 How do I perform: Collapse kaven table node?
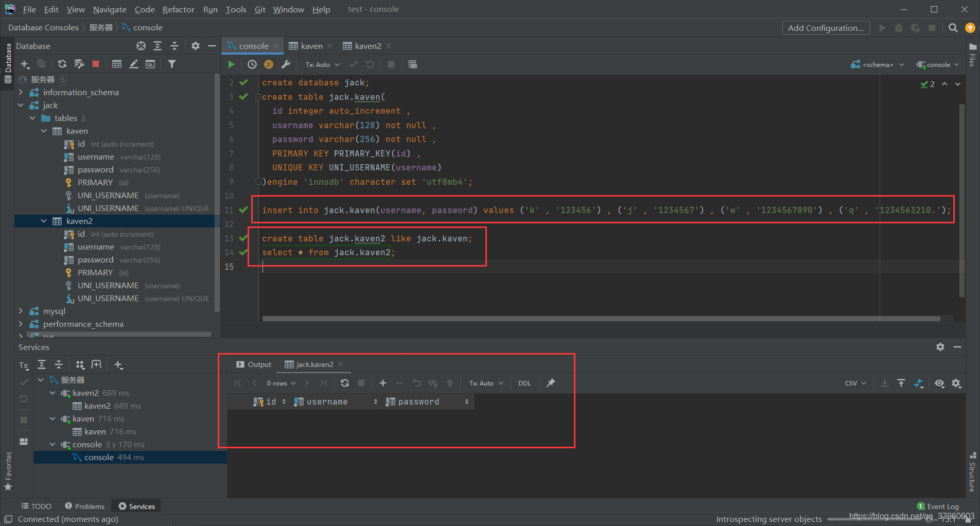(44, 131)
